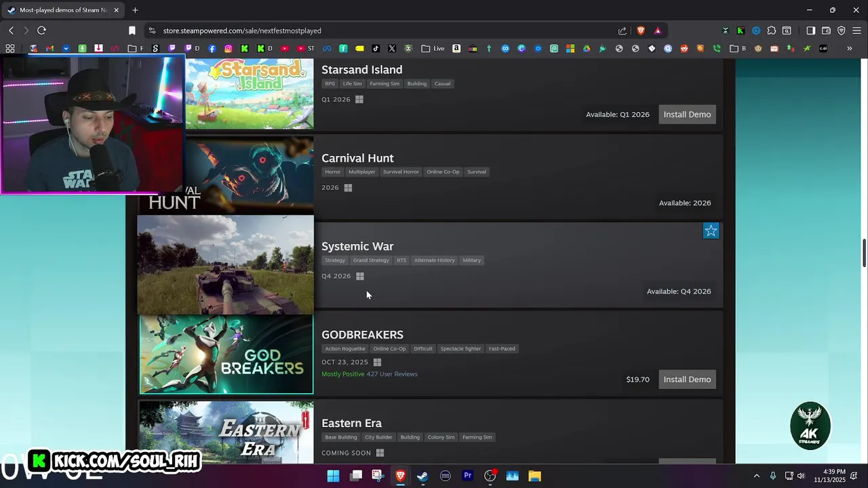Open the Windows Start menu
Image resolution: width=868 pixels, height=488 pixels.
pyautogui.click(x=333, y=476)
